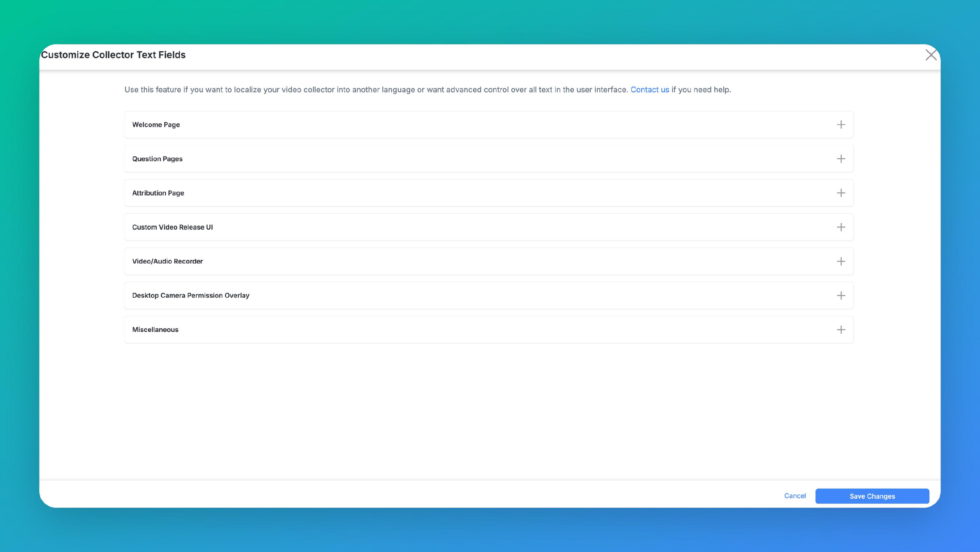Image resolution: width=980 pixels, height=552 pixels.
Task: Close the Customize Collector Text Fields dialog
Action: [x=931, y=55]
